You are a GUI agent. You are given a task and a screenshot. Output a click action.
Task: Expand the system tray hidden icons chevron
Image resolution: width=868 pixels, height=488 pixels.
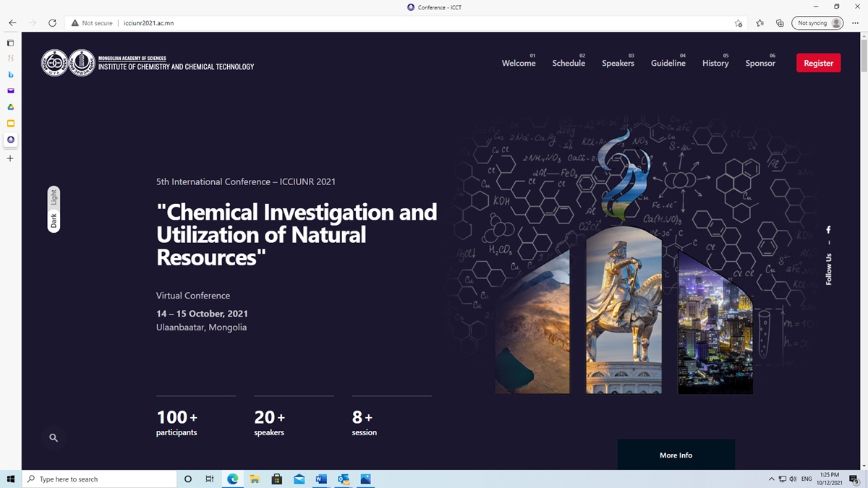[x=771, y=479]
